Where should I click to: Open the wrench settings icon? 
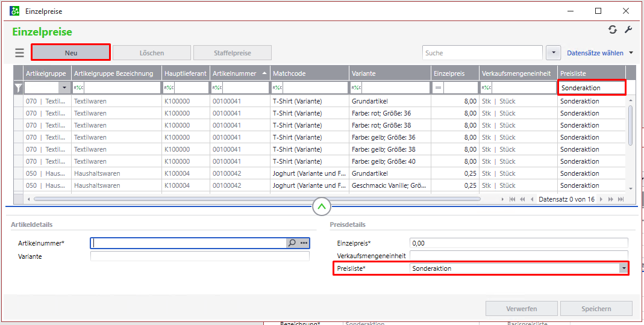(x=628, y=29)
